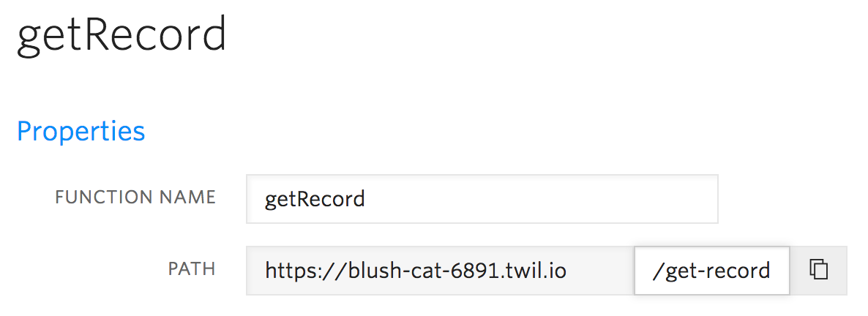Click the FUNCTION NAME label

pos(135,197)
